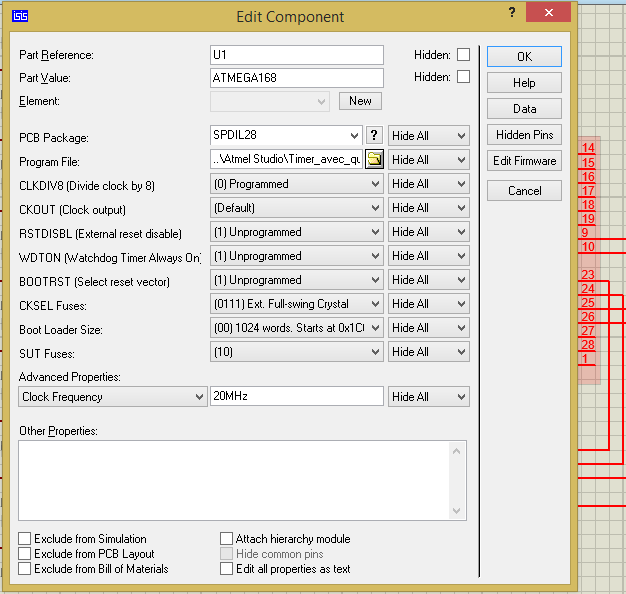Click Other Properties scrollbar down arrow
Screen dimensions: 626x594
pos(457,511)
